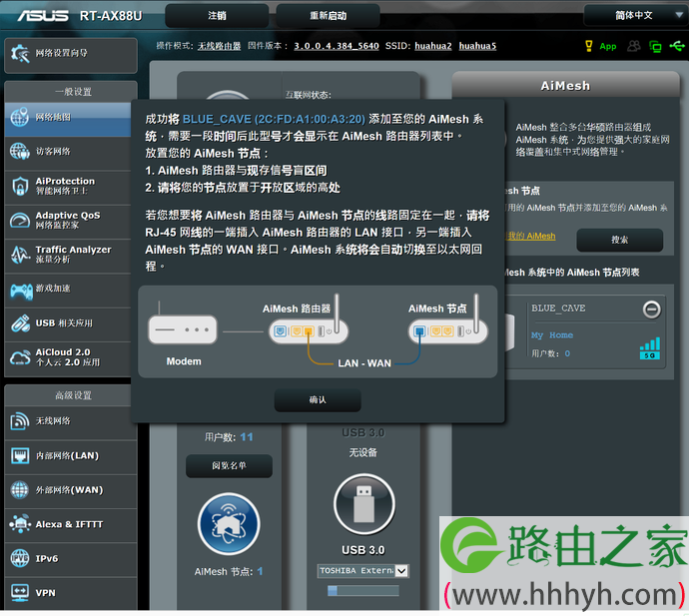Click the 外部网络(WAN) globe icon
689x616 pixels.
tap(20, 490)
